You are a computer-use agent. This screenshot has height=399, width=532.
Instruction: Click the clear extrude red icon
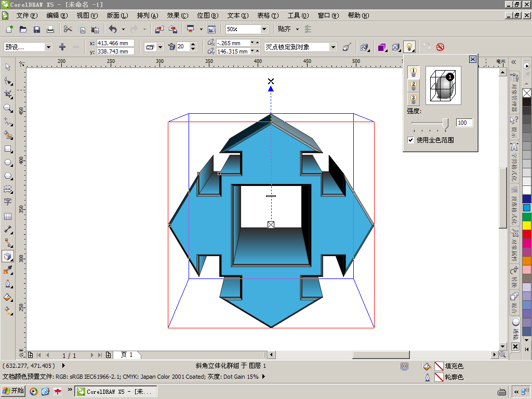pos(440,47)
